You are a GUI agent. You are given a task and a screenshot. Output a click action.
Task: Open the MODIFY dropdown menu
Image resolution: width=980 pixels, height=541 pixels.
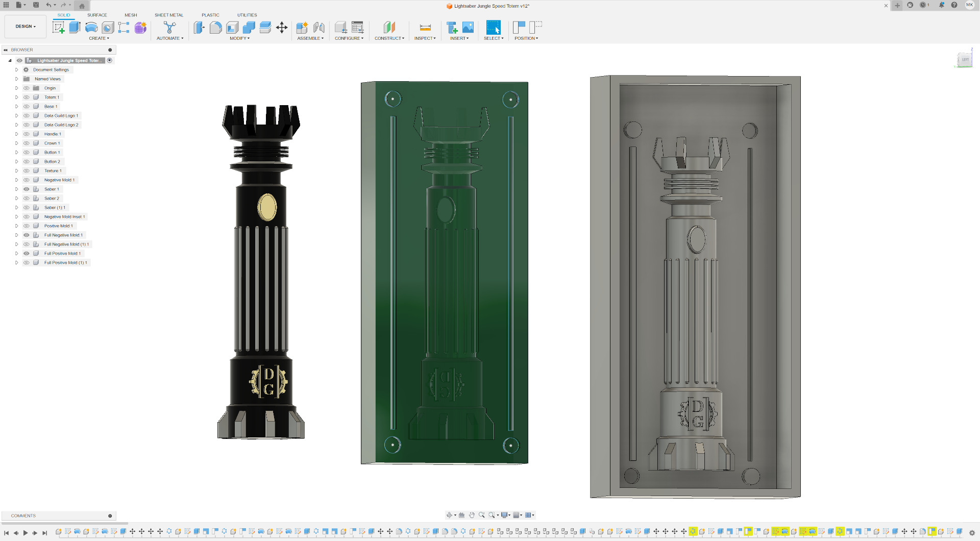[239, 38]
